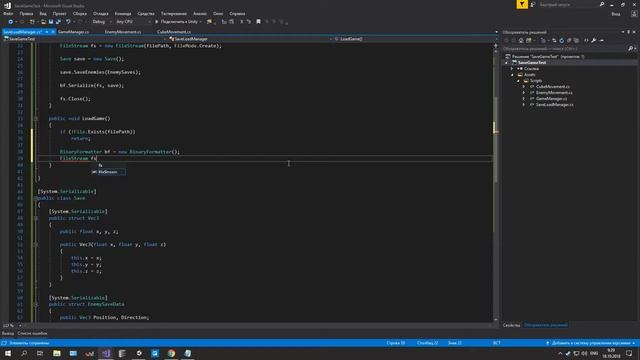Expand the References node in Solution Explorer

coord(512,69)
